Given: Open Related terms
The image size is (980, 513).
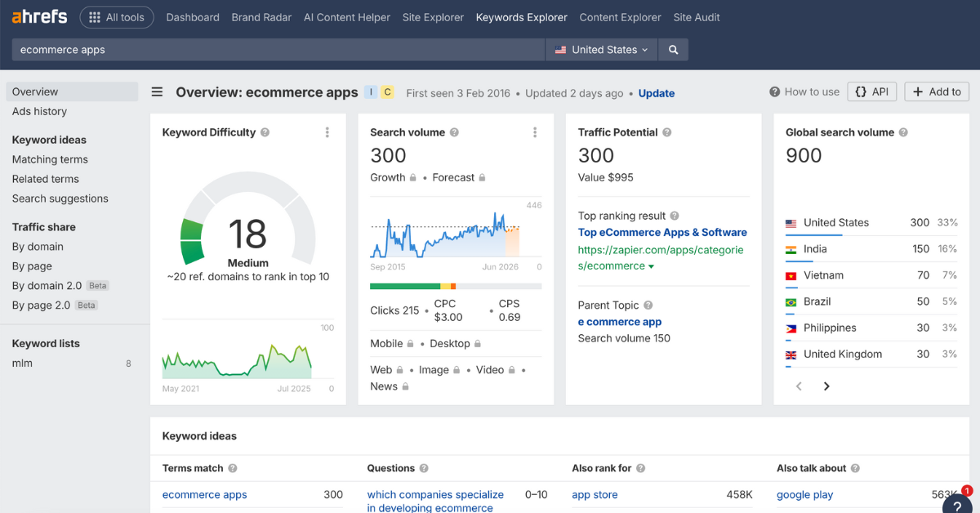Looking at the screenshot, I should pos(46,179).
